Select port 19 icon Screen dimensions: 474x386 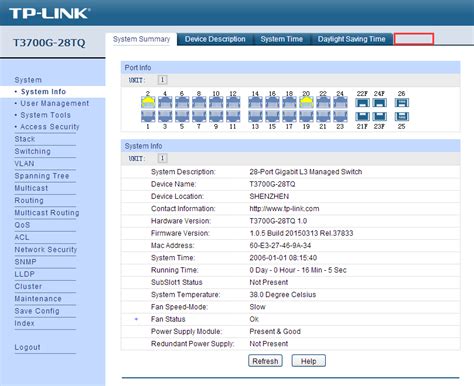306,116
